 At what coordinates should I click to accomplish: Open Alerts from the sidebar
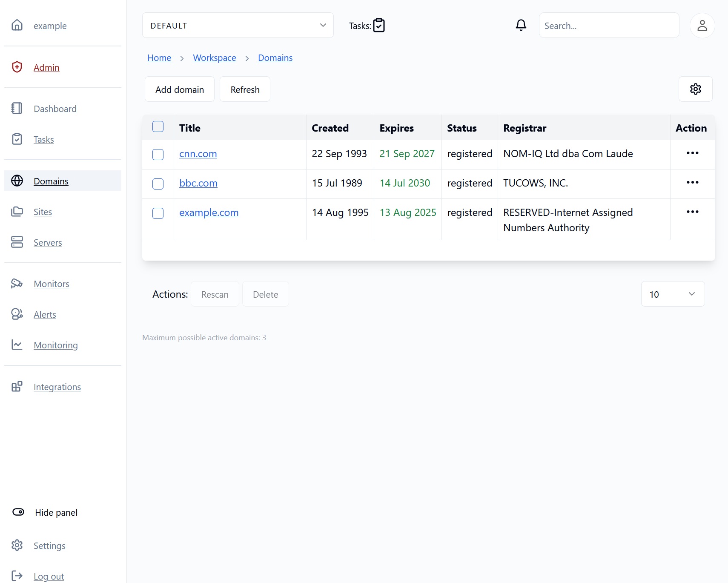click(x=45, y=314)
